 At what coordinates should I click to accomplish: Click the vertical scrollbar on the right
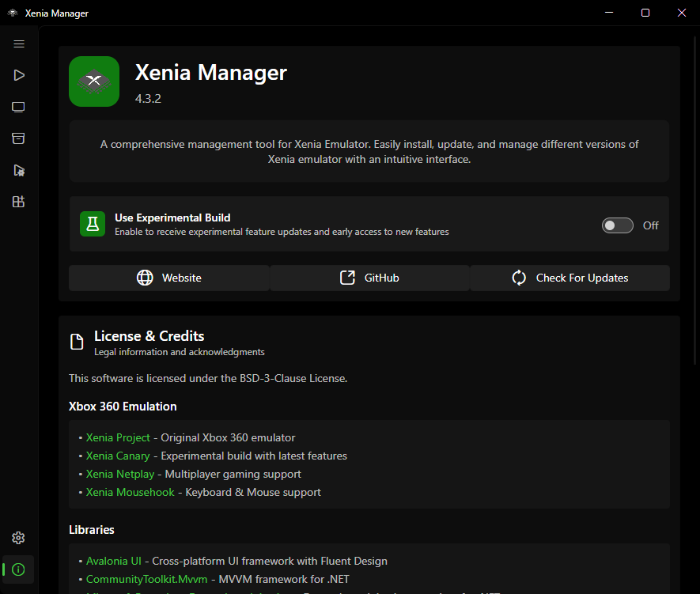(x=695, y=201)
